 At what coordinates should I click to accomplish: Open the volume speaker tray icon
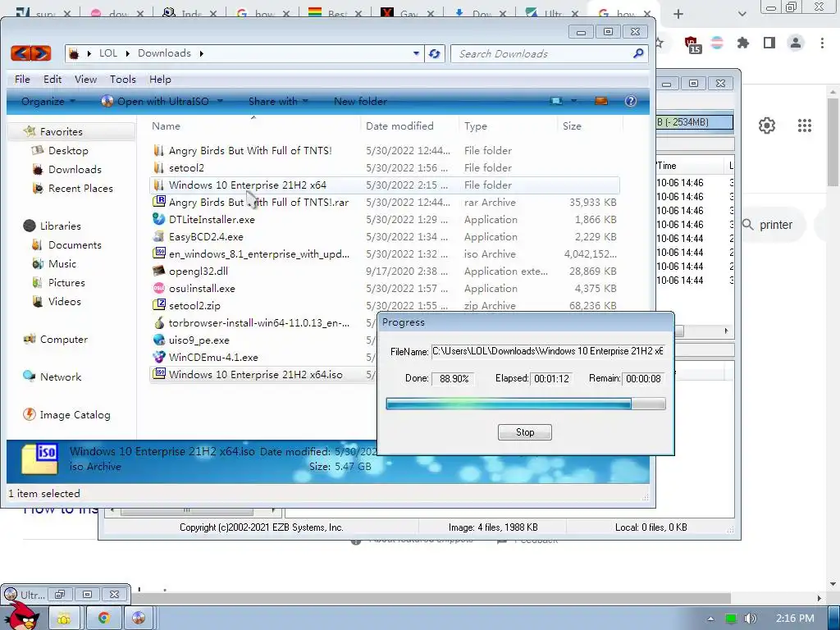click(750, 619)
